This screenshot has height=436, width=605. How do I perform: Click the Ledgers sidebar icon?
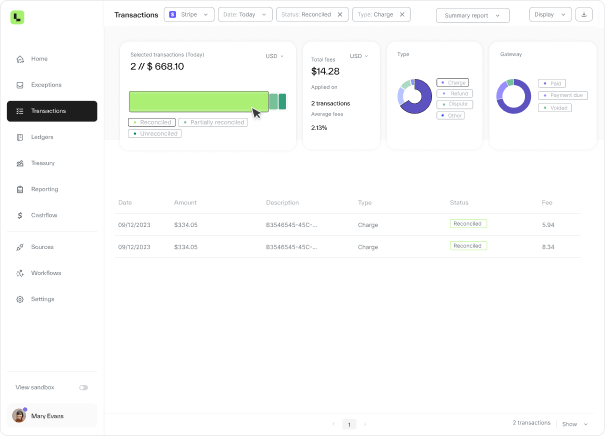coord(21,137)
